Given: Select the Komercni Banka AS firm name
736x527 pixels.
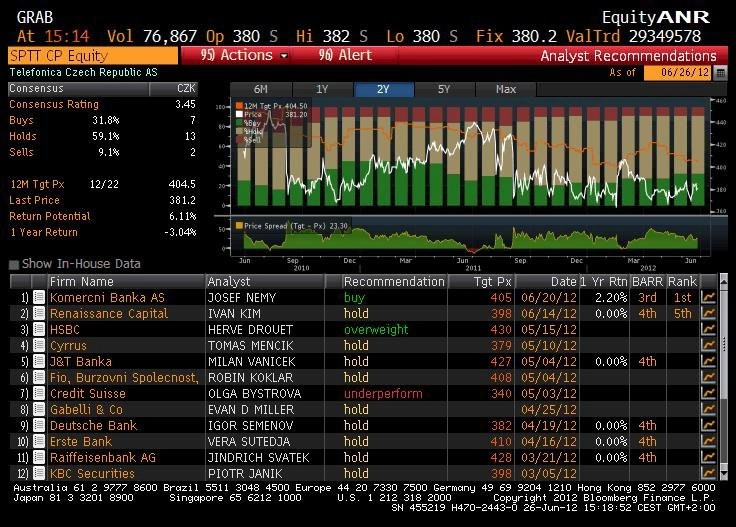Looking at the screenshot, I should [107, 298].
